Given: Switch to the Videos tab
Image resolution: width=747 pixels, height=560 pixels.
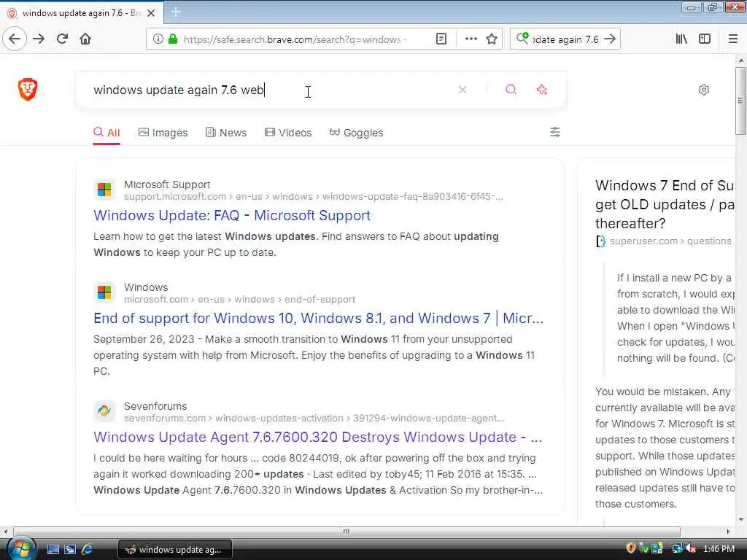Looking at the screenshot, I should pyautogui.click(x=287, y=133).
